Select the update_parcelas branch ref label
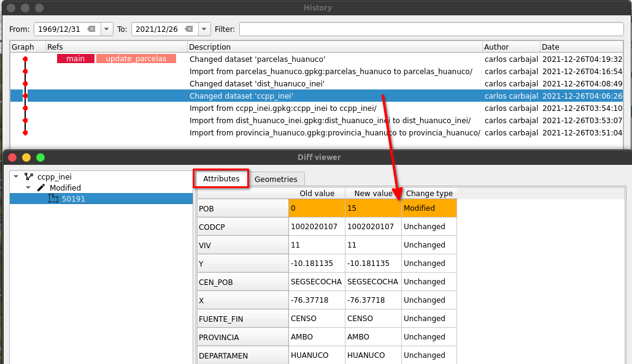 [x=136, y=59]
